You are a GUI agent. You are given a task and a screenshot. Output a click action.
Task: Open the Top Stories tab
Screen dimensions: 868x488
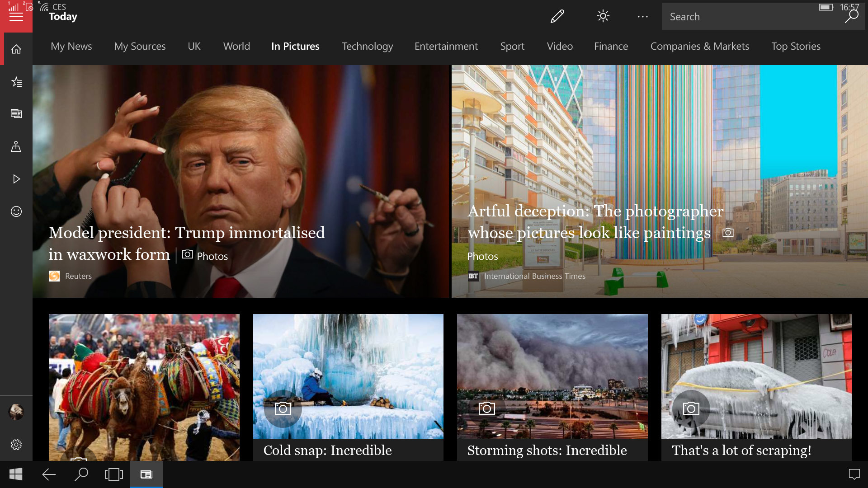796,46
